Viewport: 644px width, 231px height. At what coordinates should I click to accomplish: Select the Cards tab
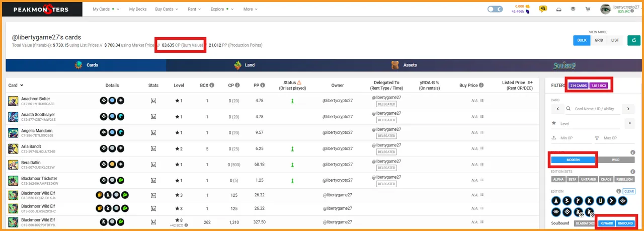(86, 65)
